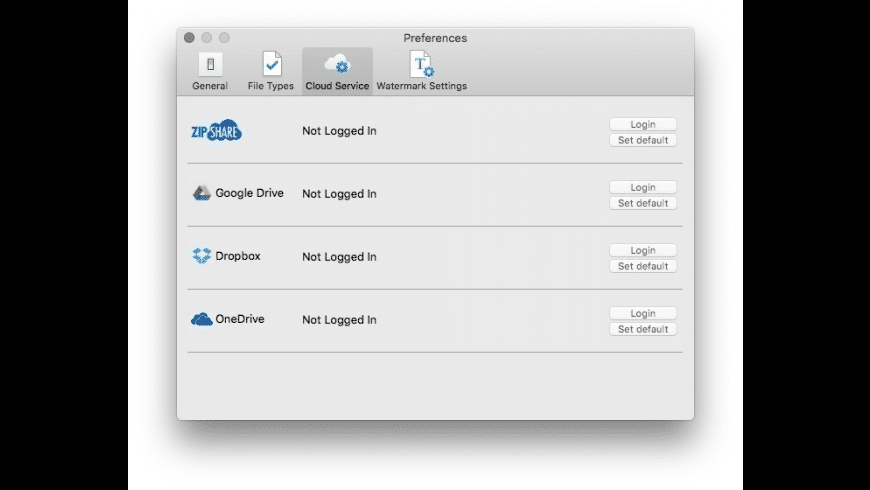Click Google Drive's Not Logged In status
Image resolution: width=870 pixels, height=490 pixels.
(340, 194)
